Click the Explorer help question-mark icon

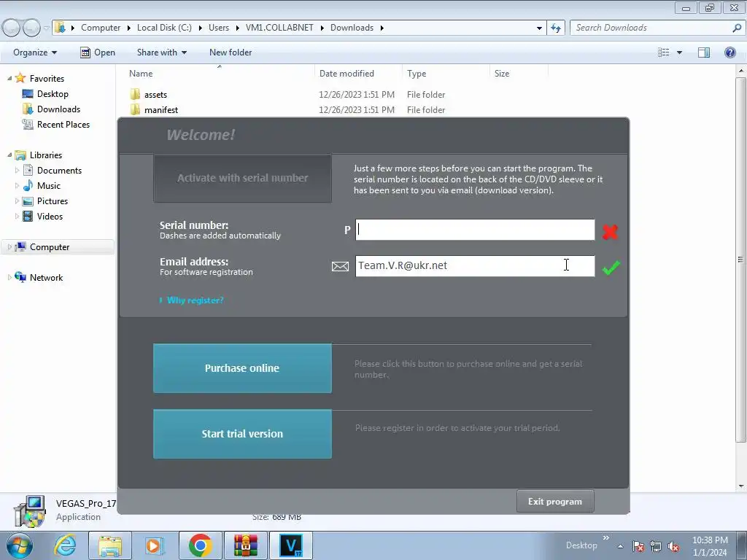729,52
